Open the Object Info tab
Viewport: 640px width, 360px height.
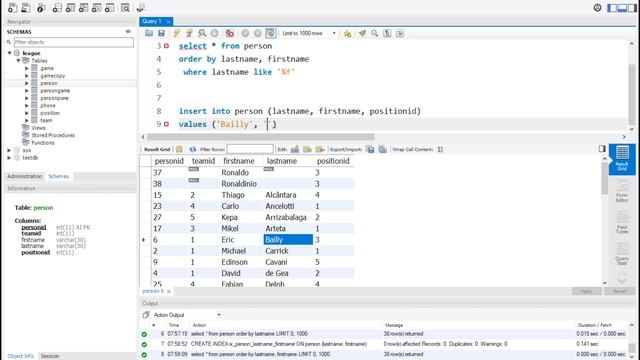pos(21,356)
